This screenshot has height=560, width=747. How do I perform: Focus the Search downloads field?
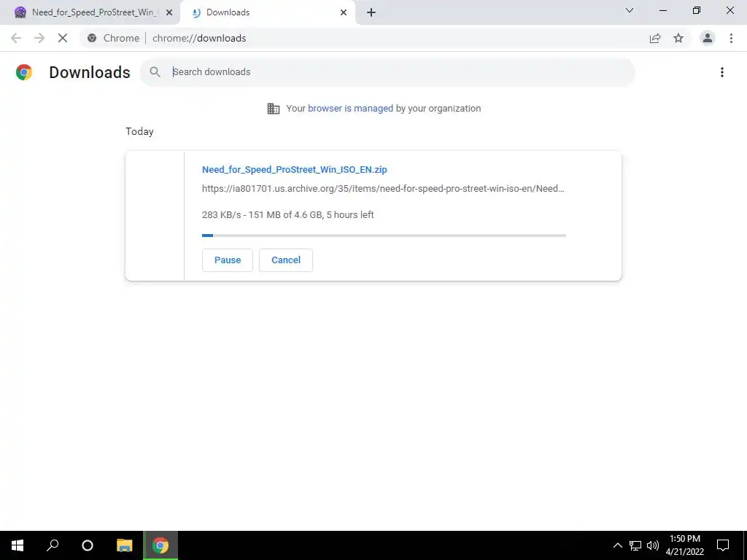pyautogui.click(x=387, y=72)
